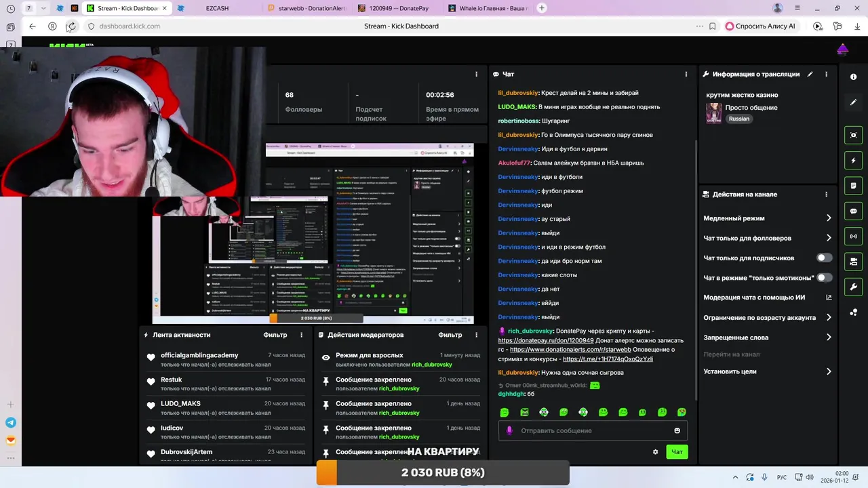Click the НА КВАРТИРУ donation progress bar
This screenshot has width=868, height=488.
443,472
